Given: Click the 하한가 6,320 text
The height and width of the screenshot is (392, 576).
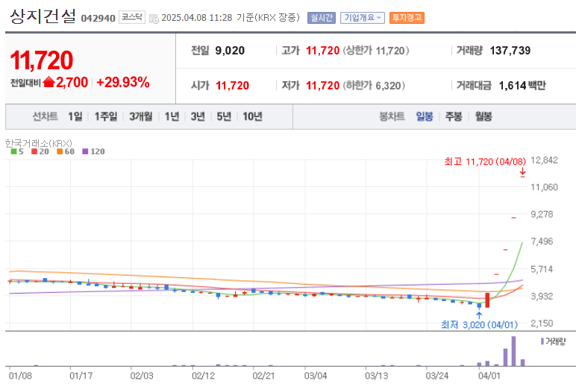Looking at the screenshot, I should pos(374,86).
